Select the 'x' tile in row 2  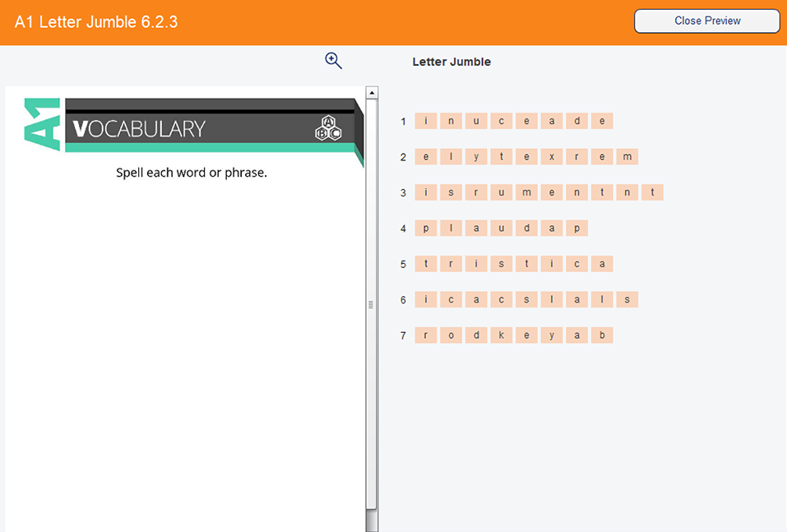tap(552, 157)
